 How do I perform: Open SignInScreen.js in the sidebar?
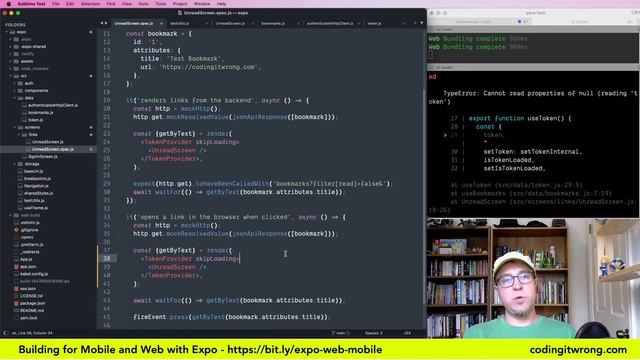click(x=42, y=157)
